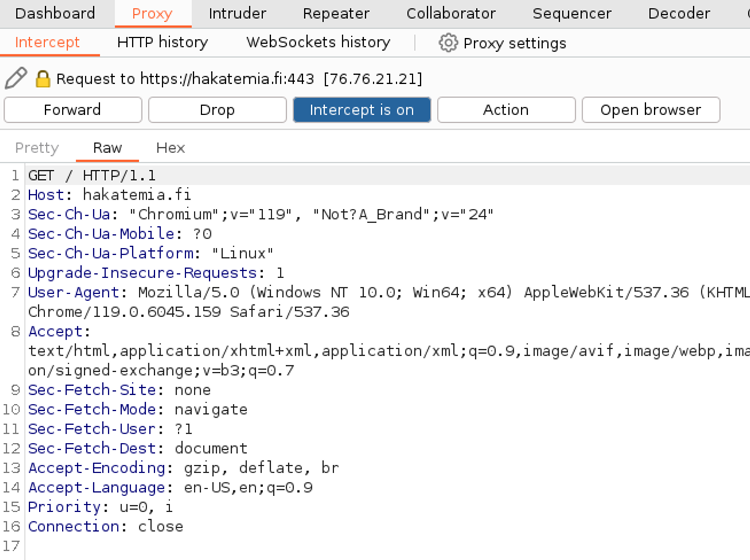Switch request view to Hex
Viewport: 750px width, 560px height.
click(170, 148)
